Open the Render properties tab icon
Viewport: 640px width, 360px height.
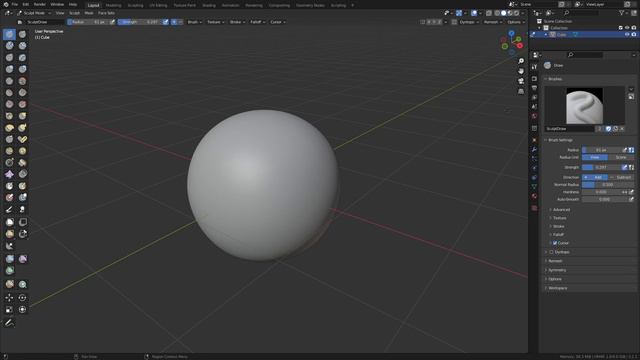point(534,78)
